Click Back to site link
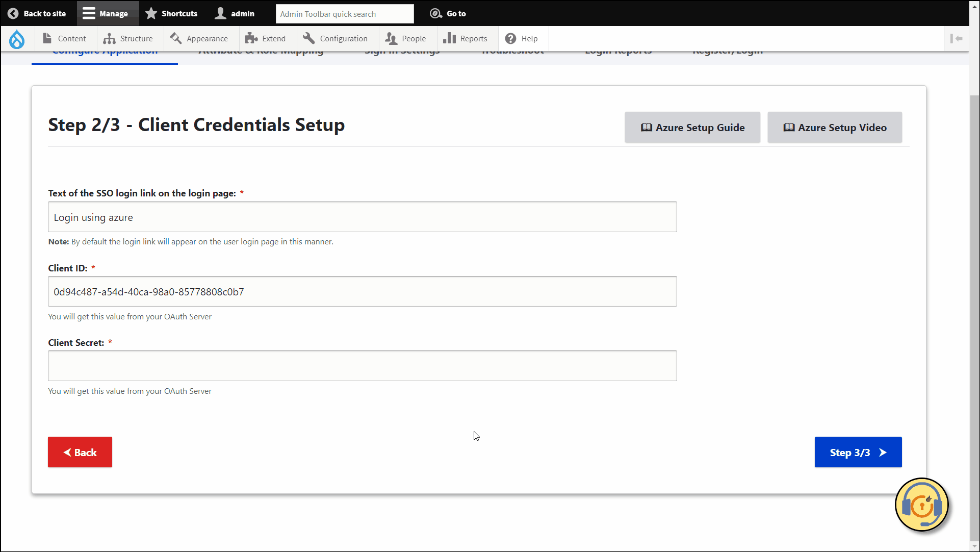 (x=37, y=13)
